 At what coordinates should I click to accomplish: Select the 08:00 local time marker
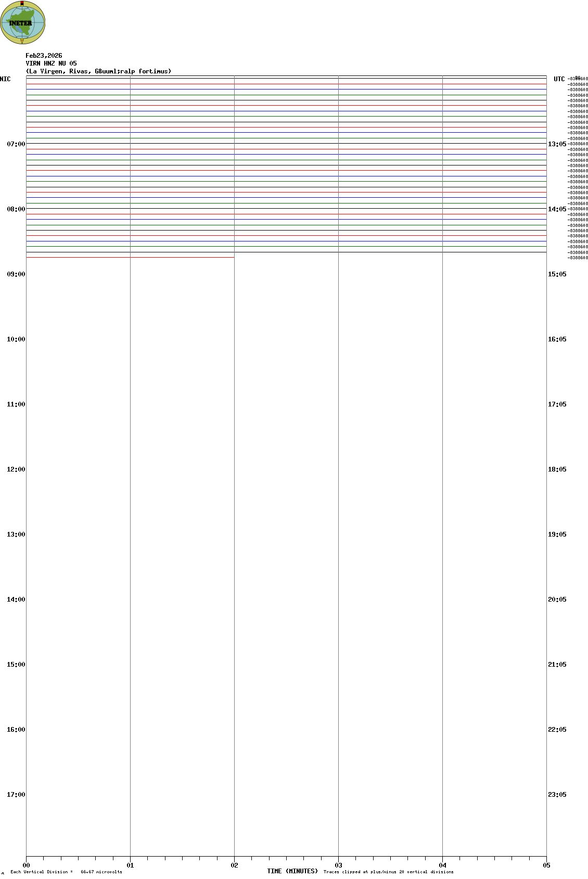point(16,209)
